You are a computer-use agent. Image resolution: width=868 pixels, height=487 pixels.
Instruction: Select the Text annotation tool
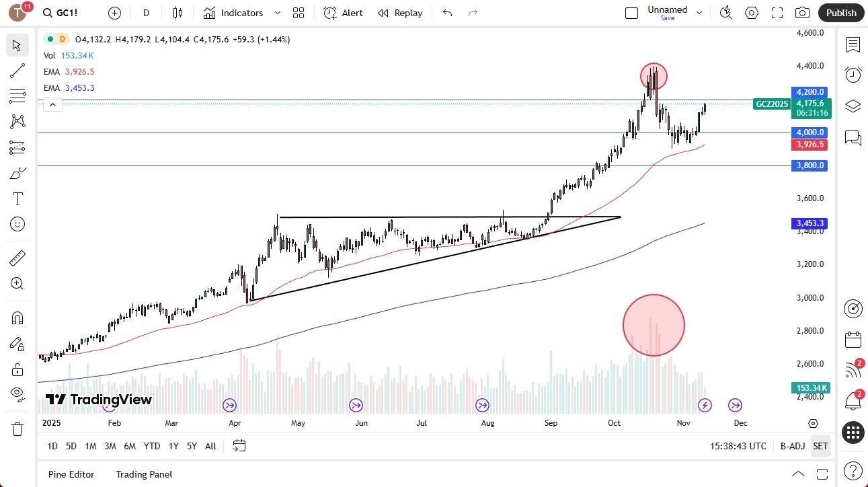17,198
